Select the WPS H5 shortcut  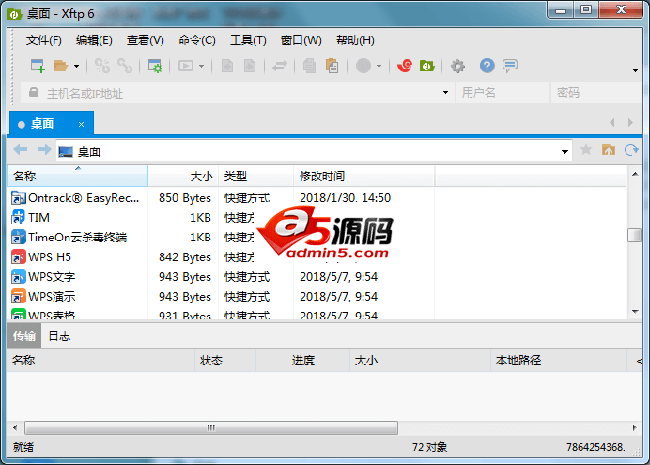[41, 257]
